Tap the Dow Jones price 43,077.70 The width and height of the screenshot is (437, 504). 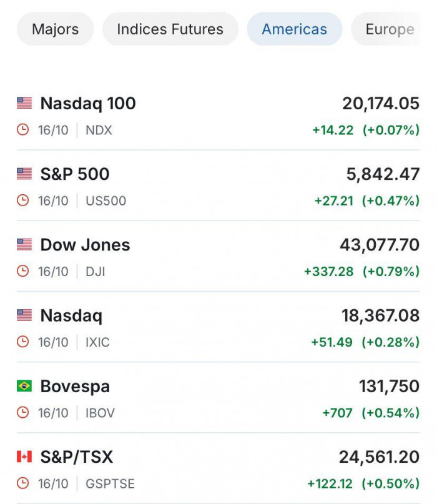[380, 245]
